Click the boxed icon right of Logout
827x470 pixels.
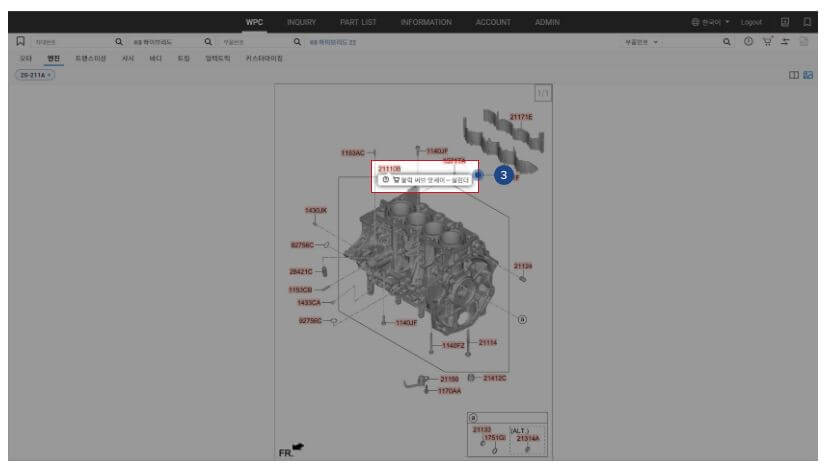(785, 22)
